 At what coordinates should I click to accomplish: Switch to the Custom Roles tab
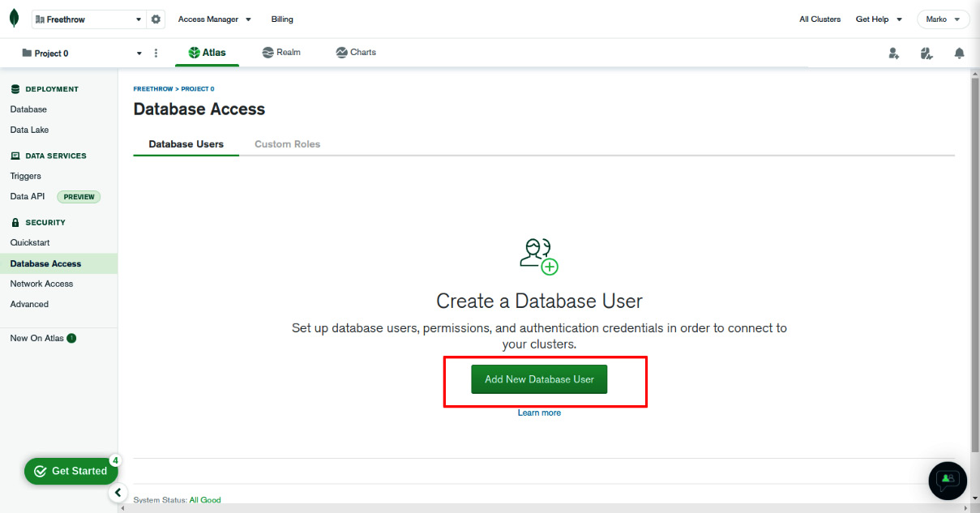coord(287,143)
